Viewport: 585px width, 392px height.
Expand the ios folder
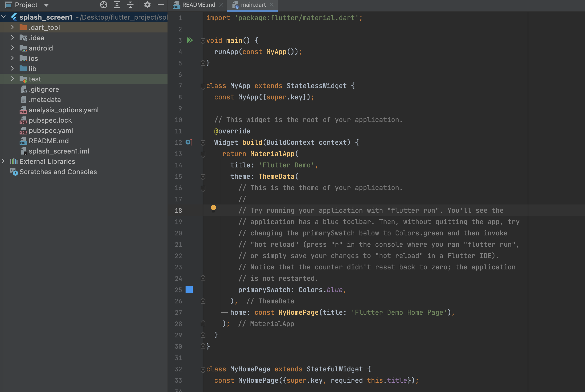12,58
